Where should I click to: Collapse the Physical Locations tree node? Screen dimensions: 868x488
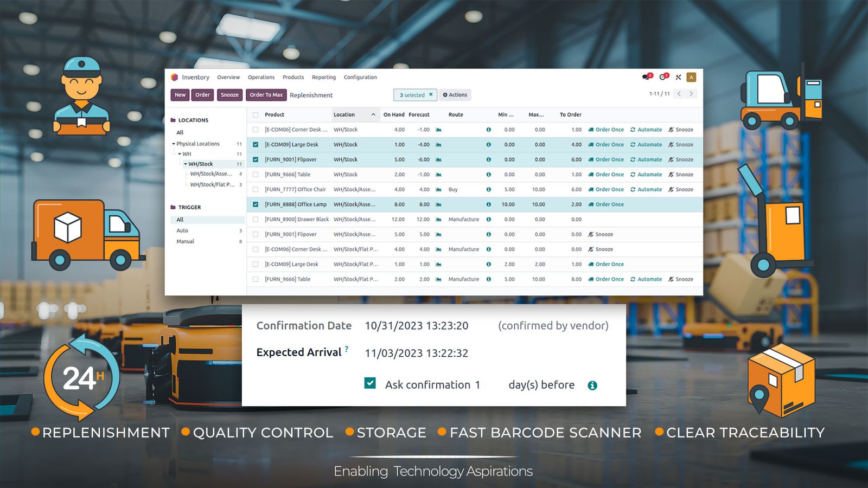pos(174,144)
